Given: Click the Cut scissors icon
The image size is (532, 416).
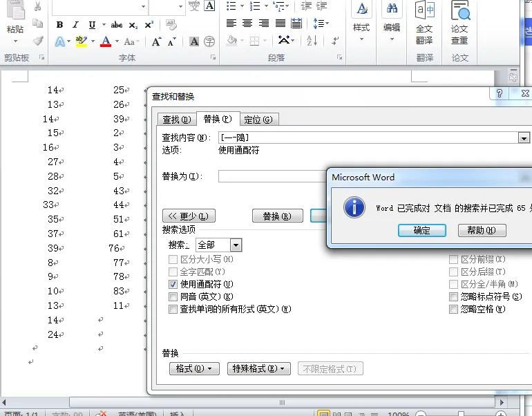Looking at the screenshot, I should [37, 6].
